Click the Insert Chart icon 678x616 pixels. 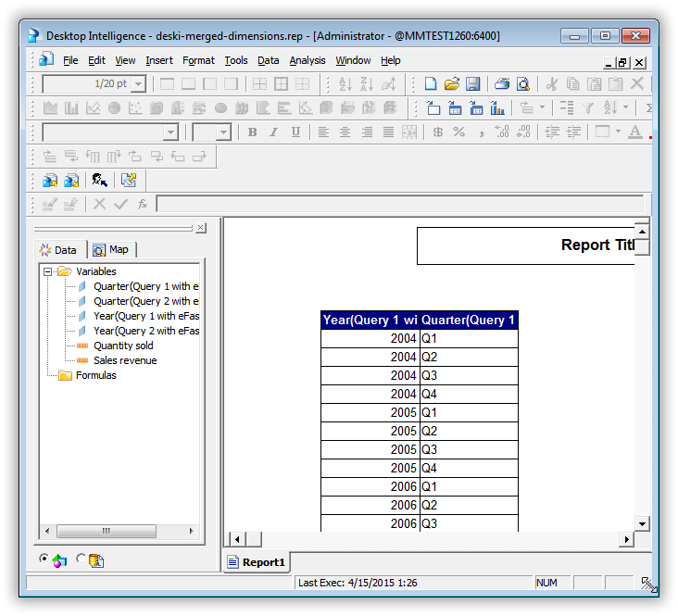497,107
